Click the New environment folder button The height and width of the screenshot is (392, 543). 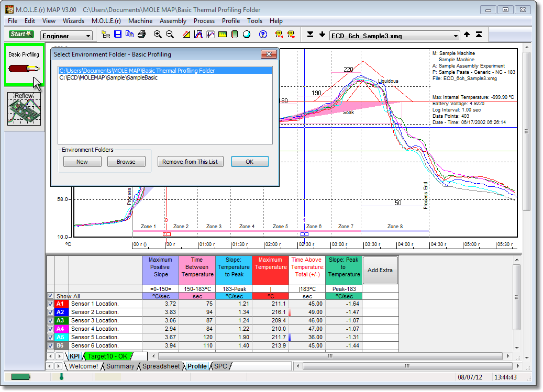pyautogui.click(x=82, y=162)
